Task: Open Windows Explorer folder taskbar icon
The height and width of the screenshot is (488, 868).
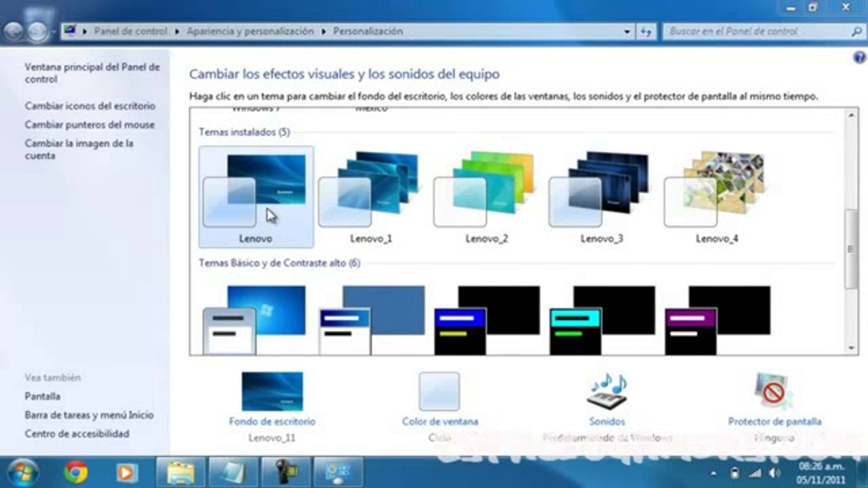Action: [x=180, y=472]
